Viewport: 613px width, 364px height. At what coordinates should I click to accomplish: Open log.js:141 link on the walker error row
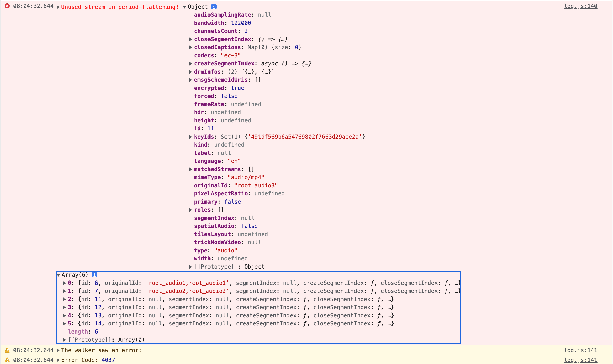coord(580,350)
